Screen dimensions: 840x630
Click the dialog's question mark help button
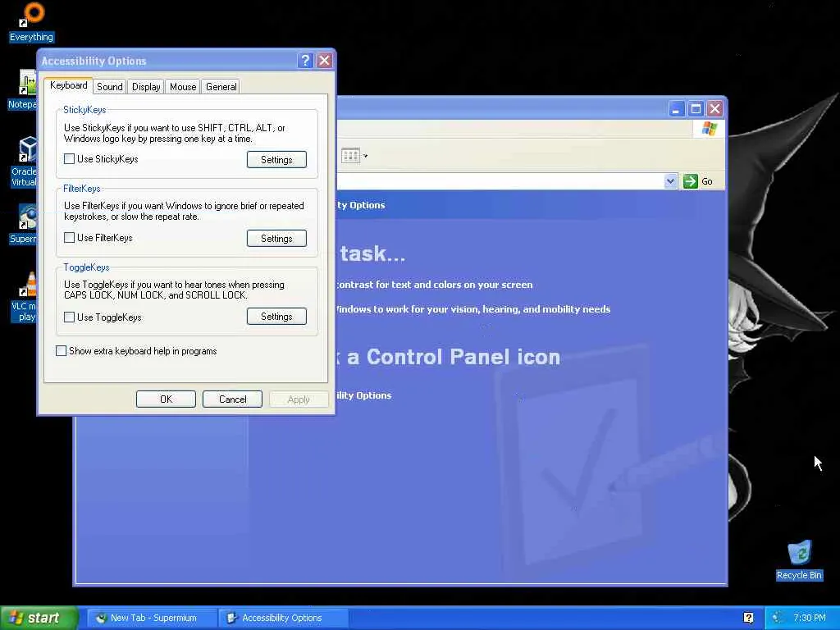pyautogui.click(x=305, y=61)
